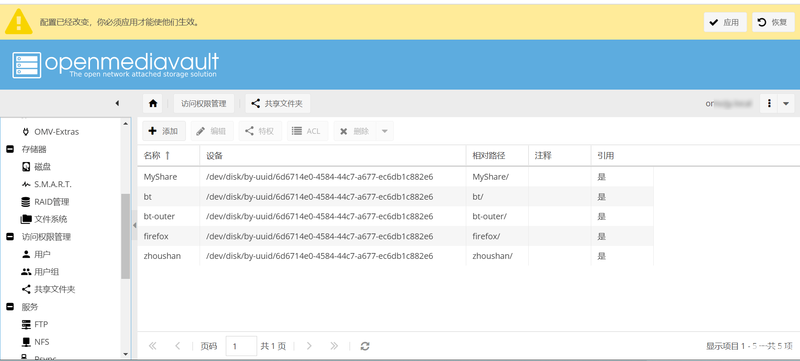The width and height of the screenshot is (800, 361).
Task: Select the bt shared folder name
Action: point(147,197)
